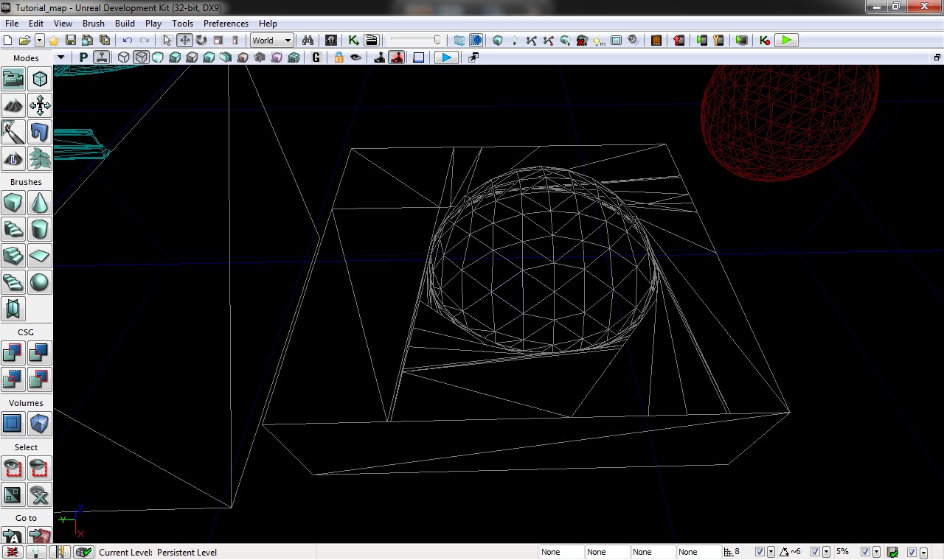This screenshot has width=944, height=560.
Task: Select the Cone brush builder
Action: tap(40, 203)
